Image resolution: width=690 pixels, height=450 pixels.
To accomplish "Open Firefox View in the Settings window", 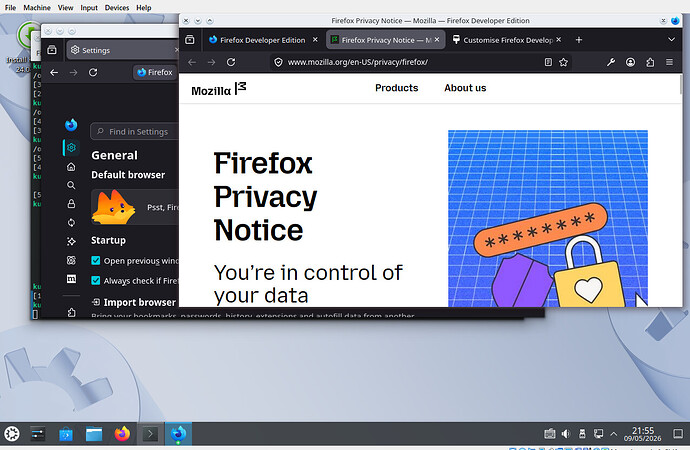I will [x=52, y=50].
